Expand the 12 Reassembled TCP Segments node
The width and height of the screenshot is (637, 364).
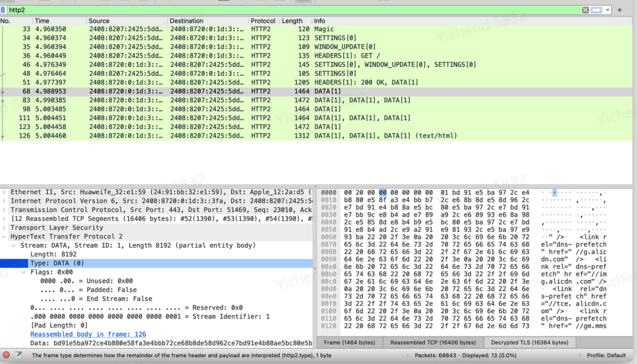[x=5, y=218]
